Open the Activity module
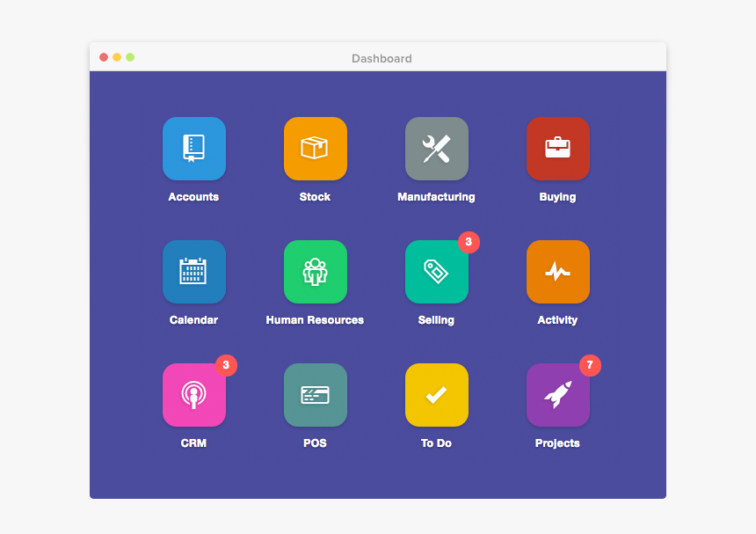 tap(557, 272)
